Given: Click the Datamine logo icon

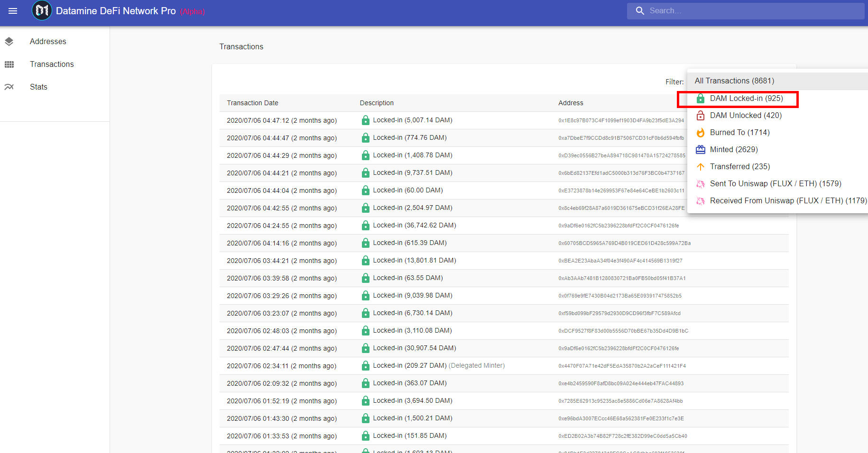Looking at the screenshot, I should 42,10.
